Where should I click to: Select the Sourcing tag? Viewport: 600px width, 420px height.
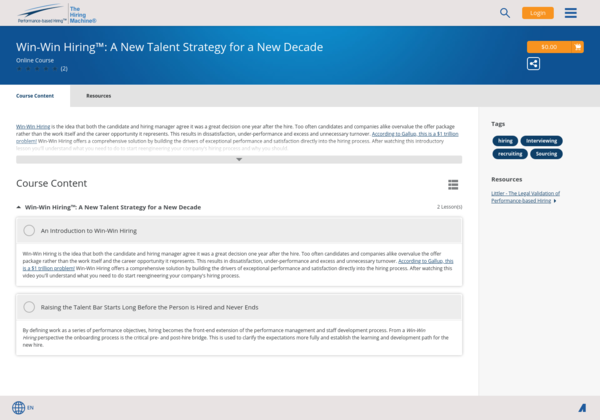click(546, 154)
